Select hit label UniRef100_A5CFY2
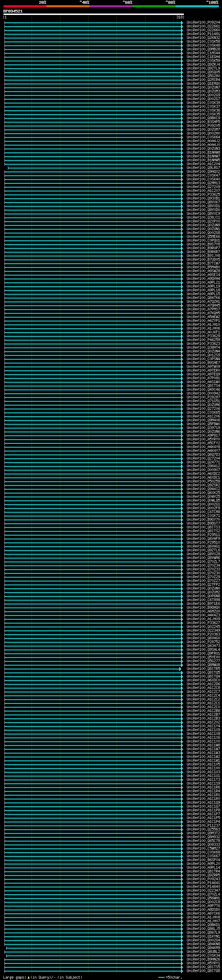 pos(203,443)
